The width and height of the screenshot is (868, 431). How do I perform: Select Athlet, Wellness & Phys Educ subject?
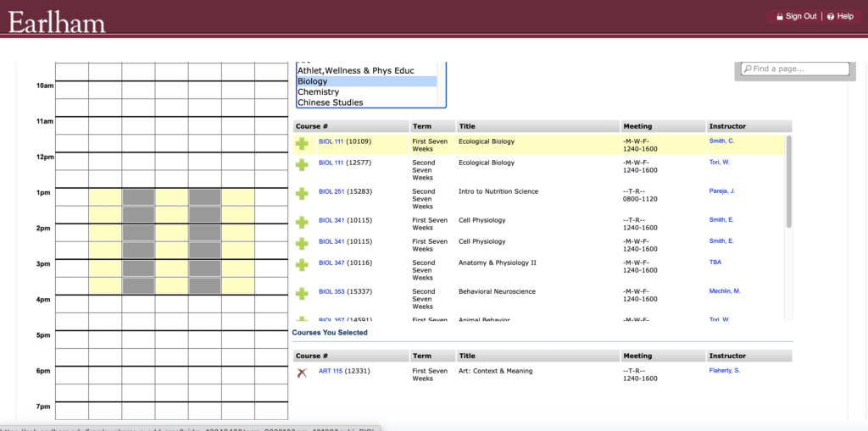point(355,70)
